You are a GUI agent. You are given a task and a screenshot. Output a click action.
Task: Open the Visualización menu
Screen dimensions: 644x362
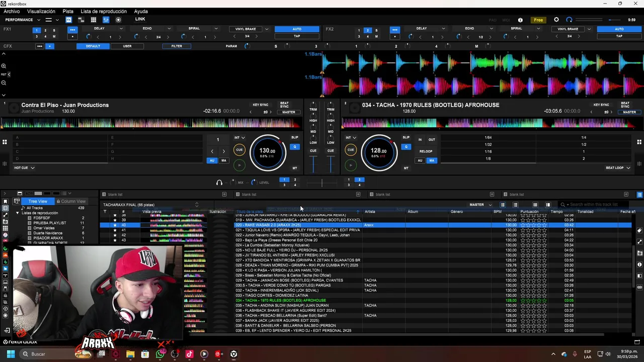click(41, 11)
